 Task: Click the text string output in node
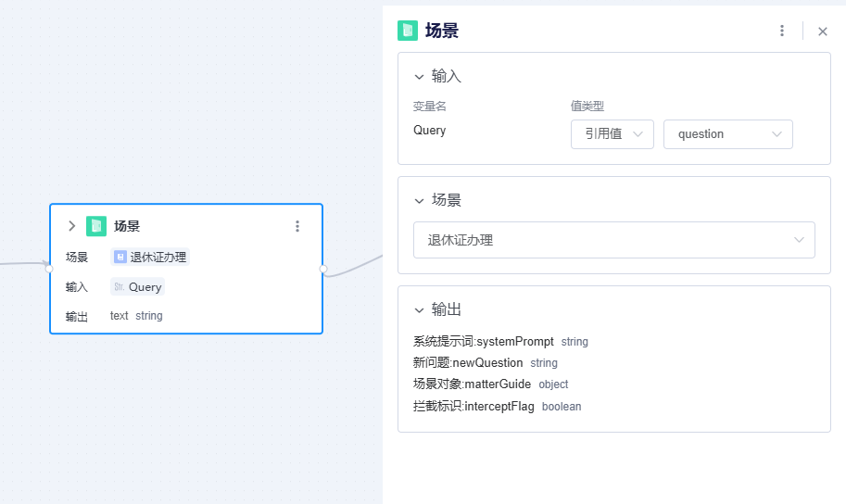click(136, 316)
